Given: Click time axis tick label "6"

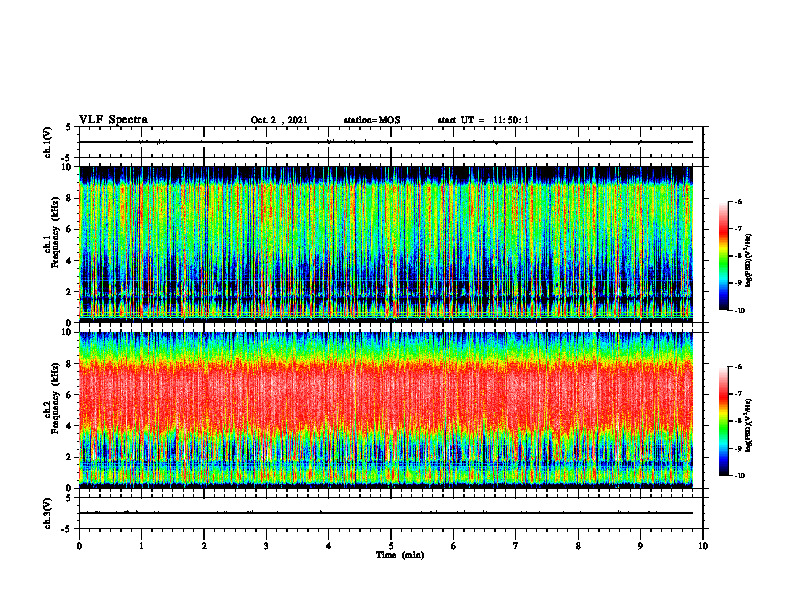Looking at the screenshot, I should click(454, 546).
